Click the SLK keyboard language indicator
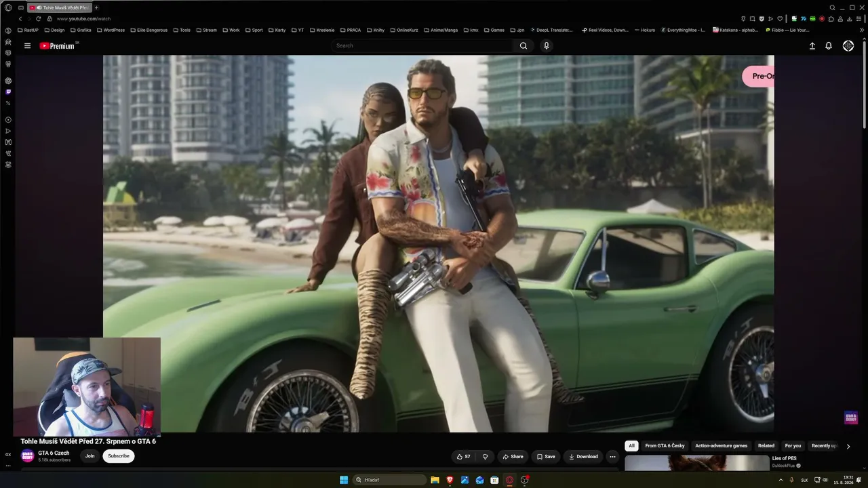 [805, 480]
